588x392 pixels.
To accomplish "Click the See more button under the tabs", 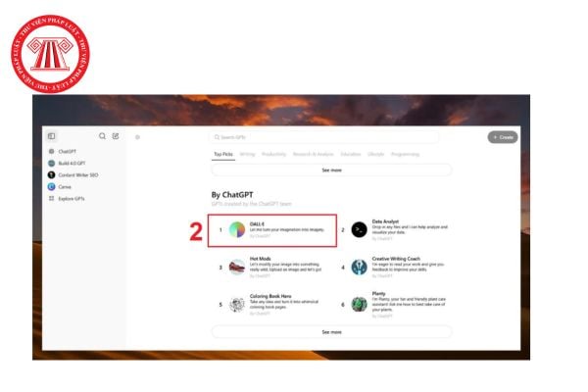I will (331, 170).
